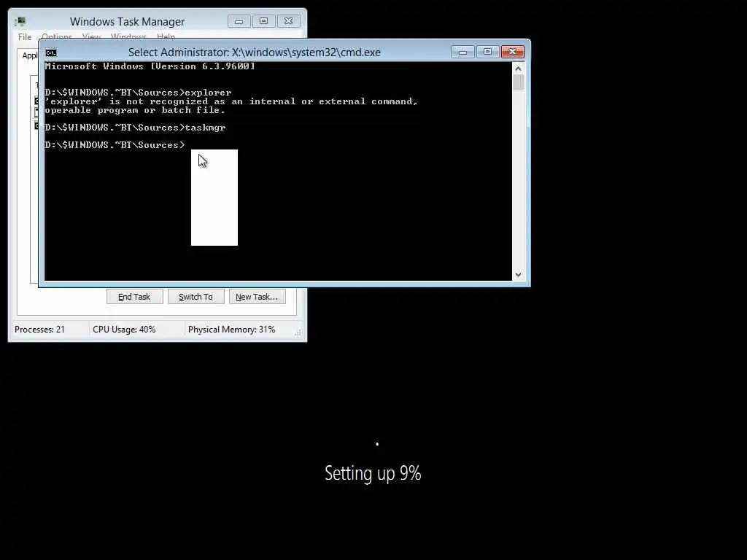747x560 pixels.
Task: Close the cmd.exe window
Action: 513,52
